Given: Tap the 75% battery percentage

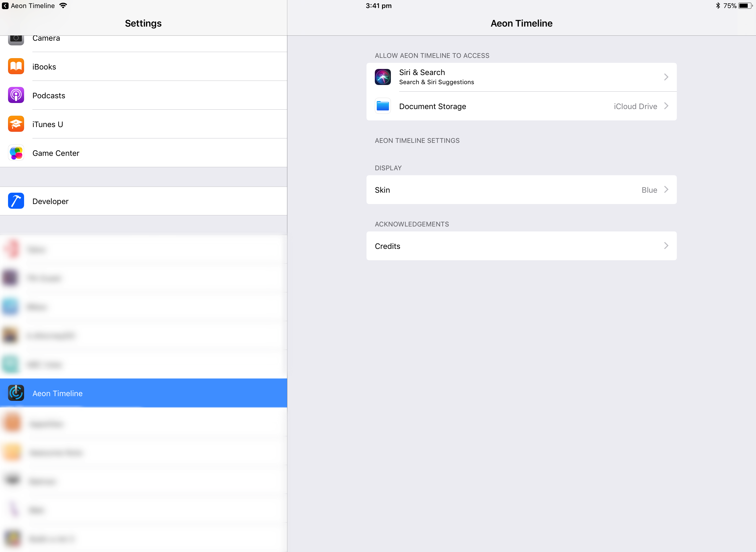Looking at the screenshot, I should [x=730, y=6].
